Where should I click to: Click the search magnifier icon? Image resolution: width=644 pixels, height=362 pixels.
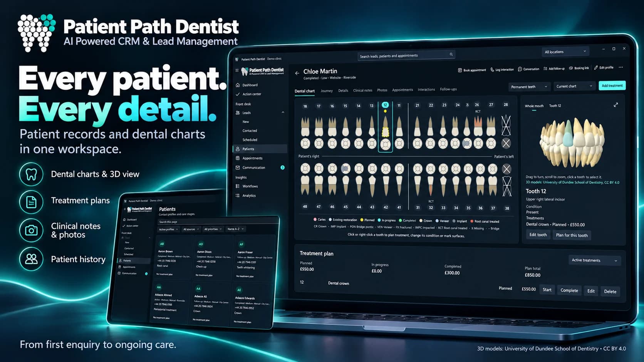[451, 54]
